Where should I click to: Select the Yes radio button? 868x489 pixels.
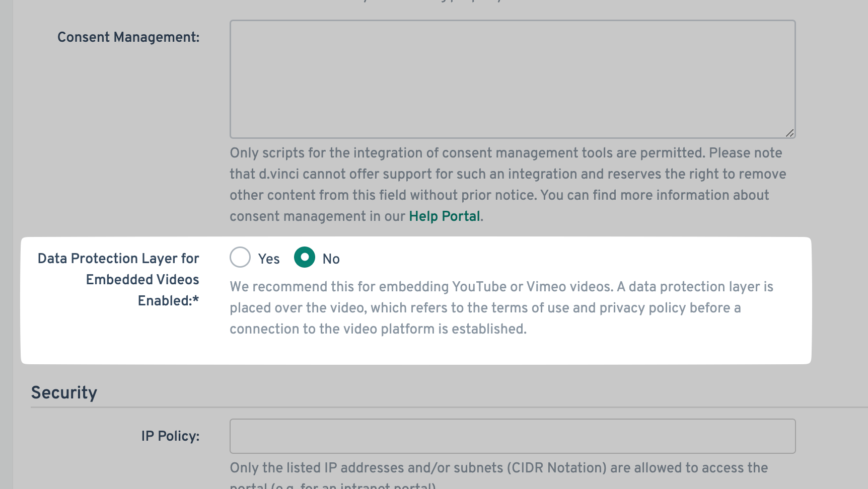240,257
